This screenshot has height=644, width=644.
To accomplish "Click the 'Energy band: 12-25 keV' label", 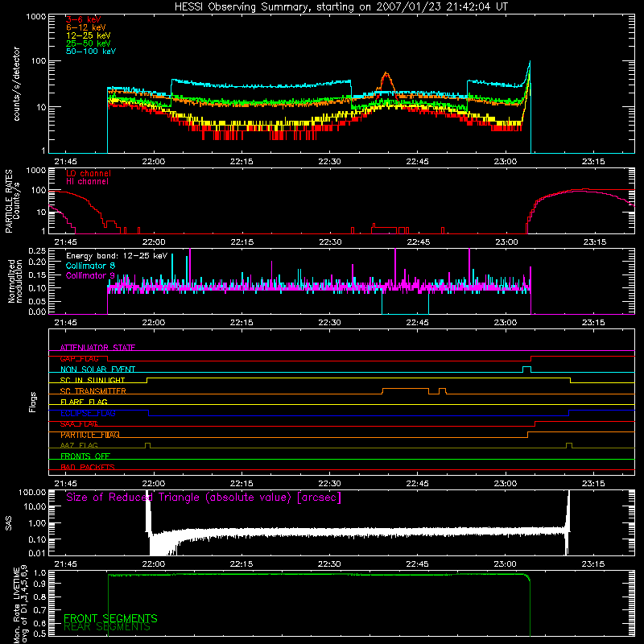I will click(x=117, y=256).
